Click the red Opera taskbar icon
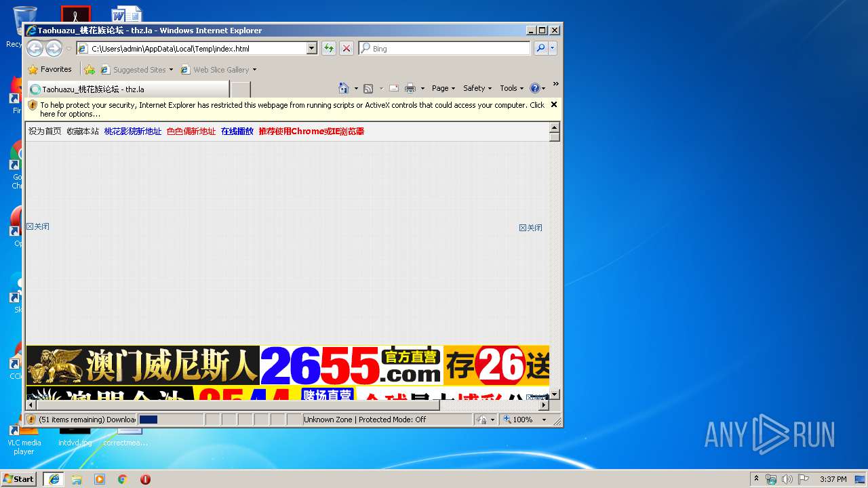This screenshot has width=868, height=488. coord(145,479)
